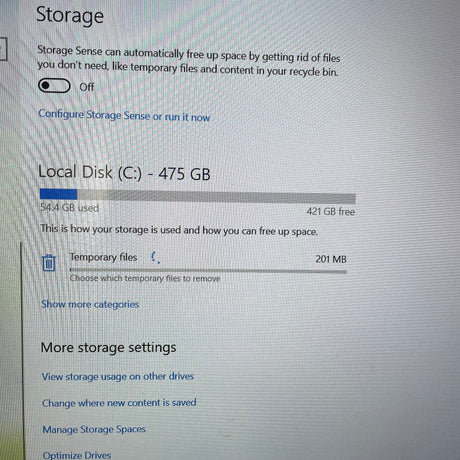Screen dimensions: 460x460
Task: Open View storage usage on other drives
Action: pyautogui.click(x=118, y=376)
